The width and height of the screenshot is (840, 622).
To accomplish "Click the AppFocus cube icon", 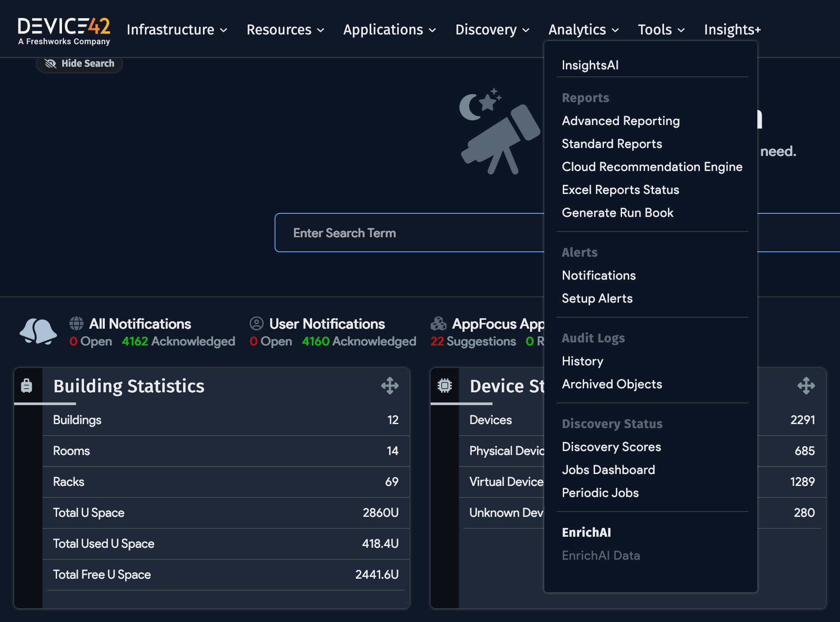I will click(x=438, y=323).
